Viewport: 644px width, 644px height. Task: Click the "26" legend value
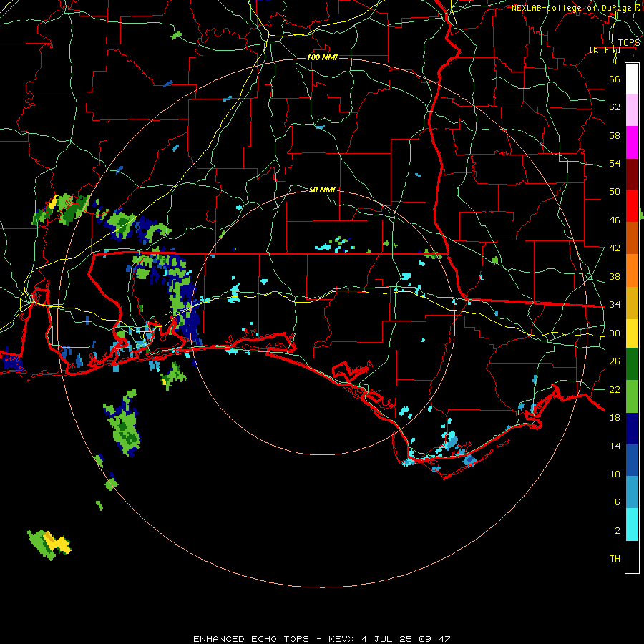point(615,361)
